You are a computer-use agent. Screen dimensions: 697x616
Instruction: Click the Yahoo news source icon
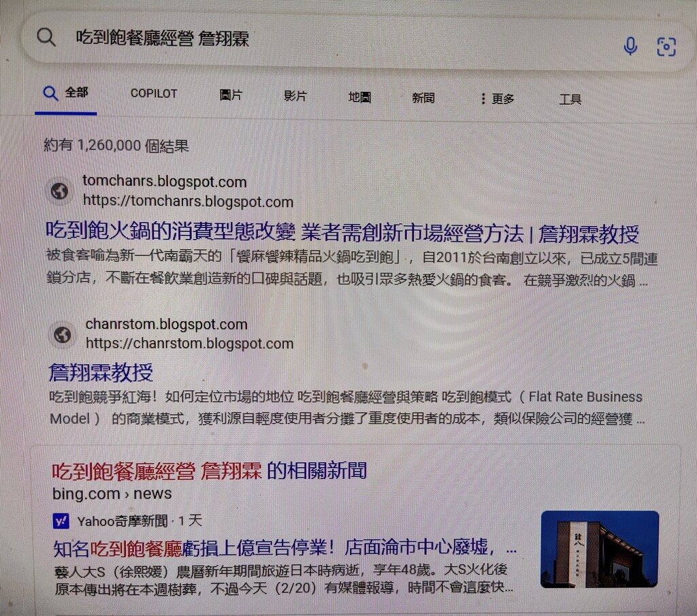[61, 521]
